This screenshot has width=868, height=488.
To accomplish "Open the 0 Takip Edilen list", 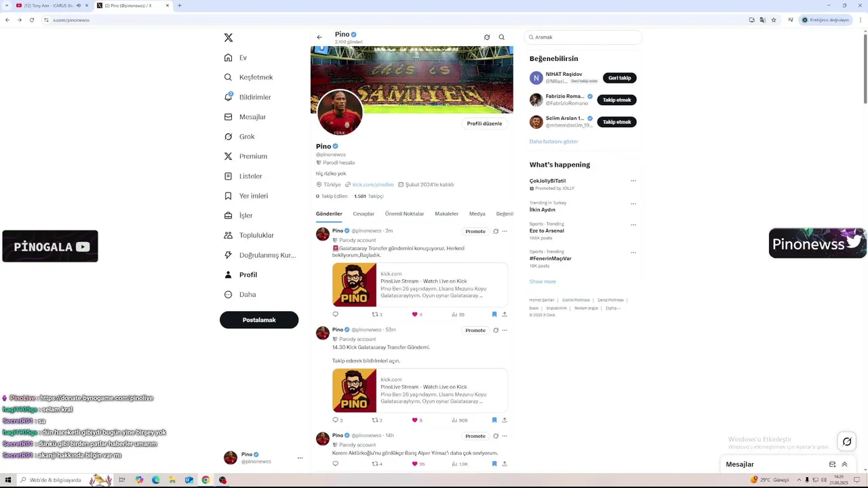I will [x=332, y=196].
